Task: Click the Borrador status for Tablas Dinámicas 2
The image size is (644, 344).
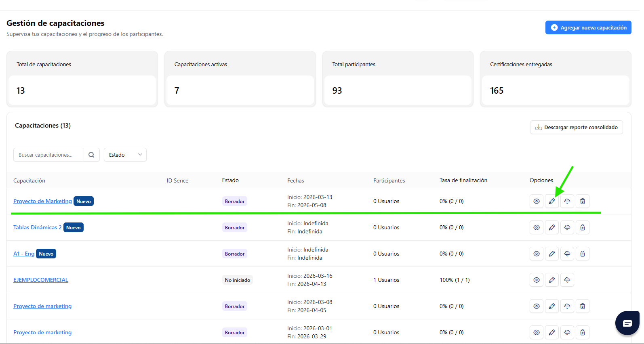Action: click(235, 227)
